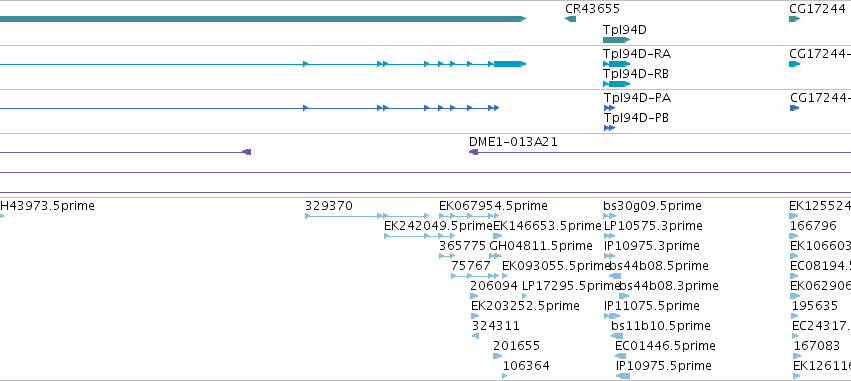Image resolution: width=851 pixels, height=381 pixels.
Task: Select the LP17295.5prime label
Action: coord(570,286)
